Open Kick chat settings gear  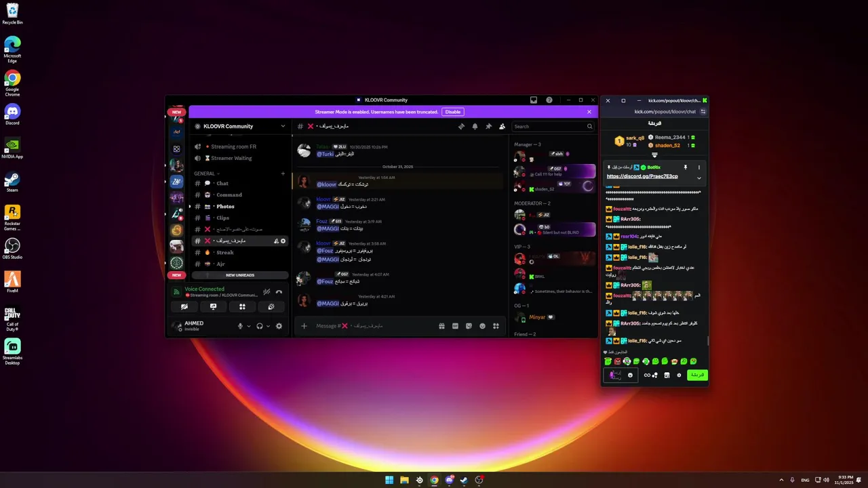tap(679, 375)
